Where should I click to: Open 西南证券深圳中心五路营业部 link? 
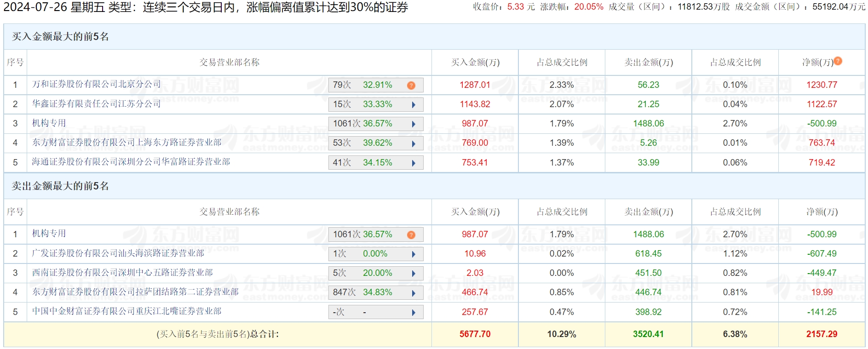click(x=122, y=273)
